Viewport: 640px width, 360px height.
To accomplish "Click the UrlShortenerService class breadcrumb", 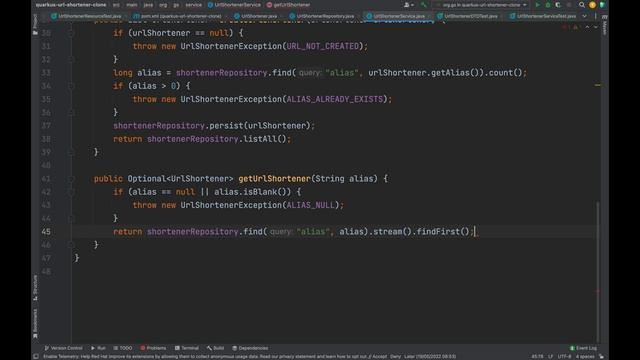I will tap(234, 5).
